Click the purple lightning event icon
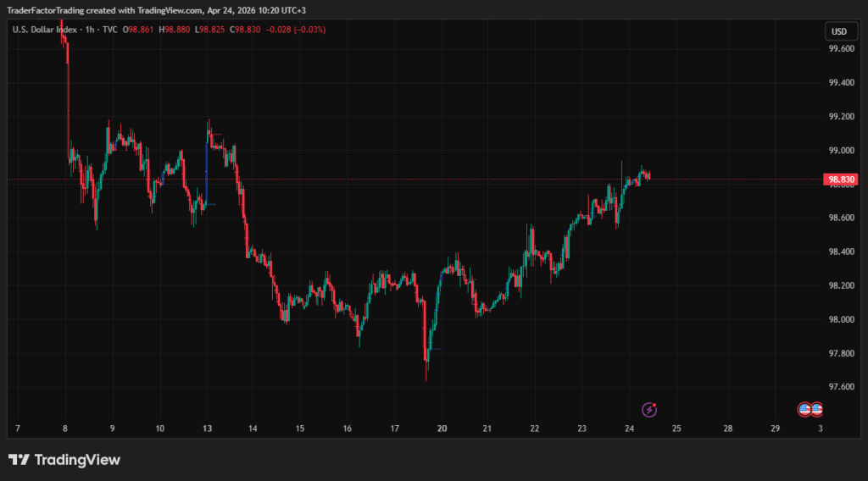Viewport: 868px width, 481px height. pyautogui.click(x=648, y=410)
